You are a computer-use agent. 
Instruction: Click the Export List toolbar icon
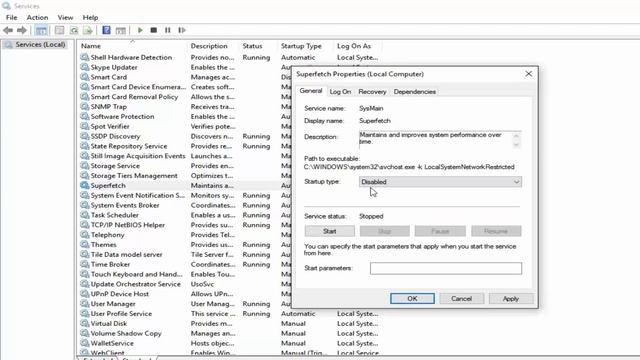point(88,30)
